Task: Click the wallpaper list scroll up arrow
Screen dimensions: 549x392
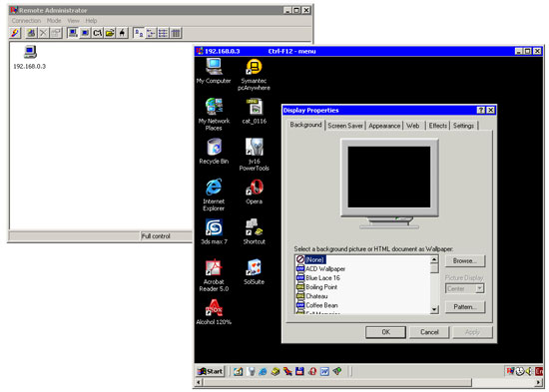Action: [434, 259]
